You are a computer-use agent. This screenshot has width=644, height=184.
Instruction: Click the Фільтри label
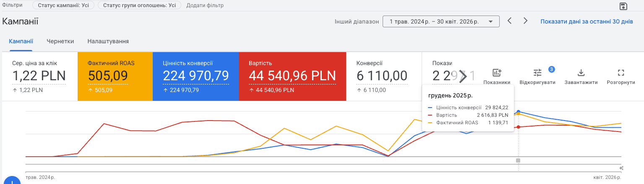pyautogui.click(x=12, y=5)
